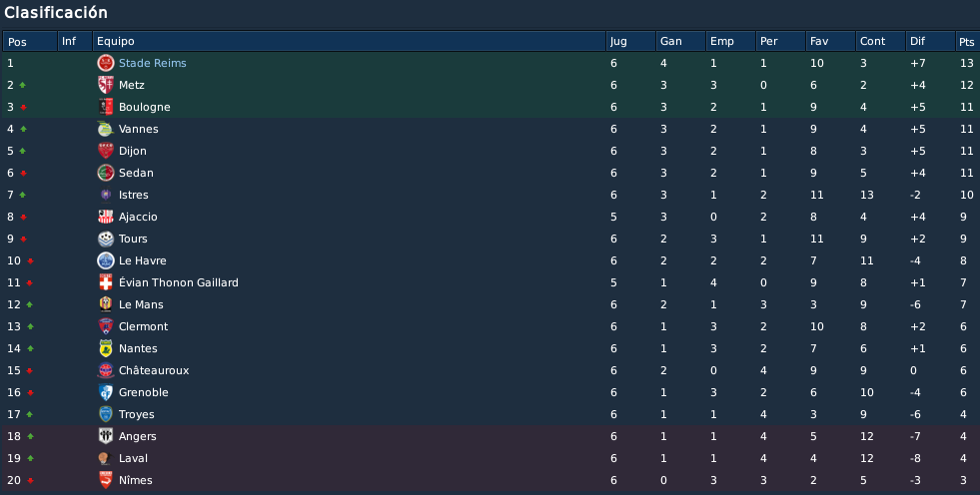980x495 pixels.
Task: Click the Gan wins column header
Action: tap(680, 41)
